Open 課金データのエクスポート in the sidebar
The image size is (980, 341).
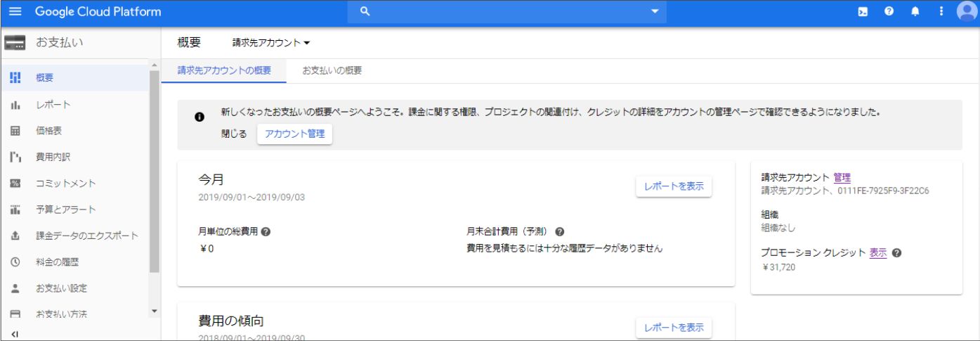pos(75,236)
